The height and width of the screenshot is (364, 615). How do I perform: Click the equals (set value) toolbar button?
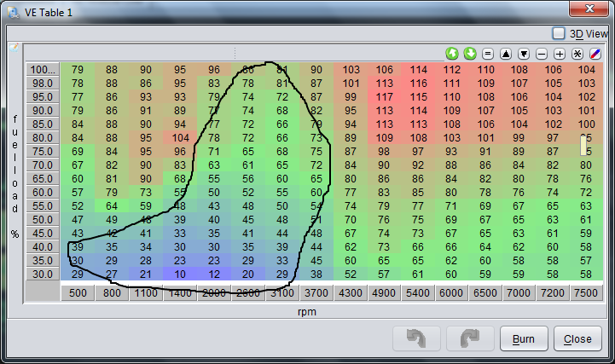488,54
